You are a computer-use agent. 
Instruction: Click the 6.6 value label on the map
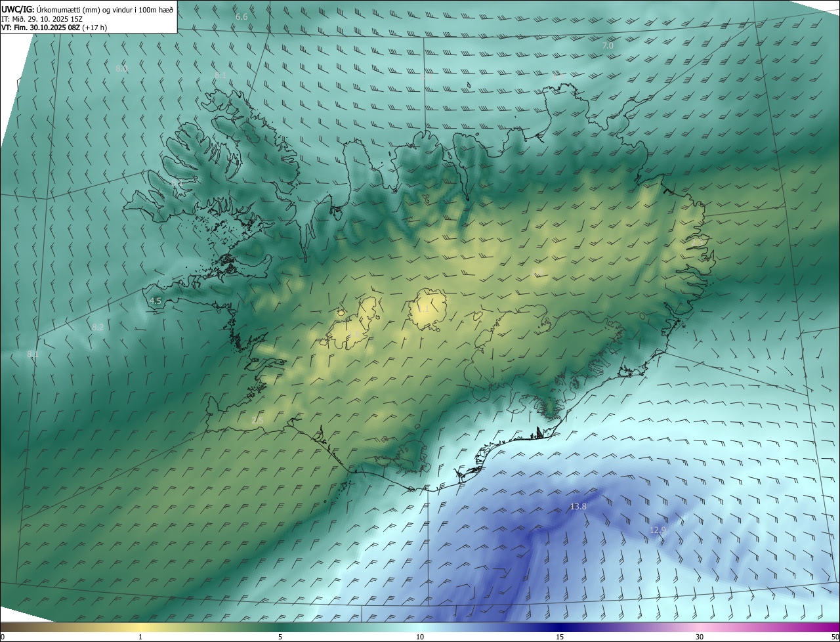pyautogui.click(x=241, y=16)
